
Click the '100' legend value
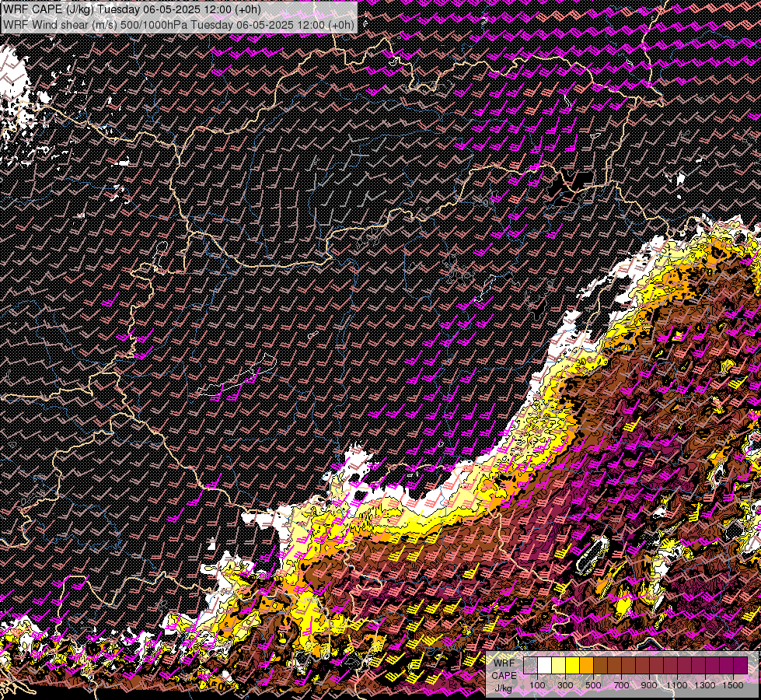pos(537,685)
